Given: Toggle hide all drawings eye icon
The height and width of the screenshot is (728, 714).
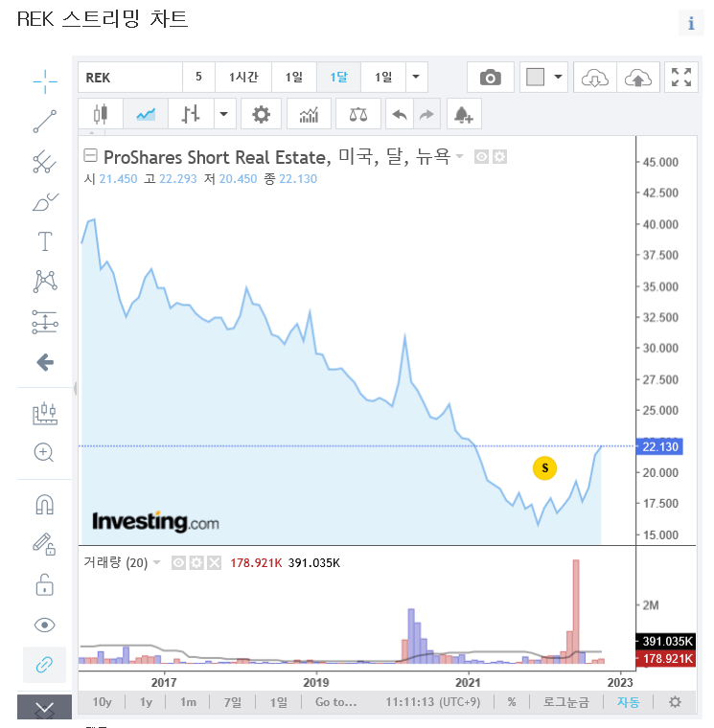Looking at the screenshot, I should click(45, 625).
